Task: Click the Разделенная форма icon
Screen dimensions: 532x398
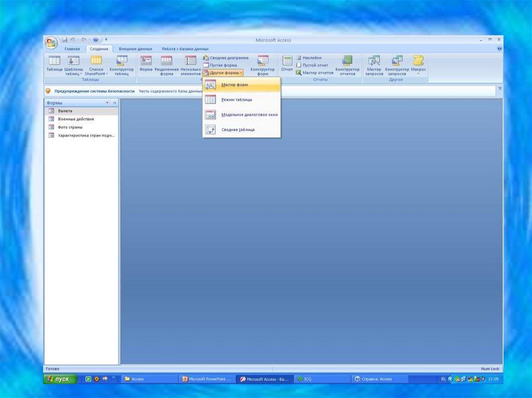Action: 166,64
